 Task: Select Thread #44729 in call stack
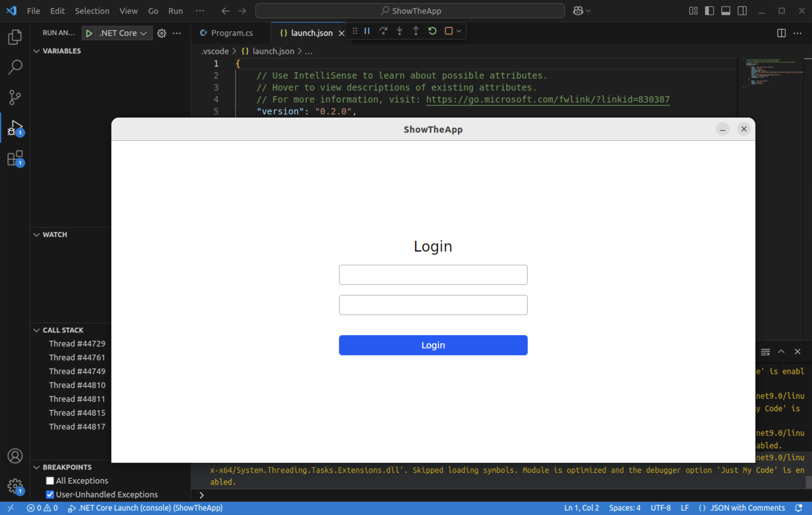(77, 343)
